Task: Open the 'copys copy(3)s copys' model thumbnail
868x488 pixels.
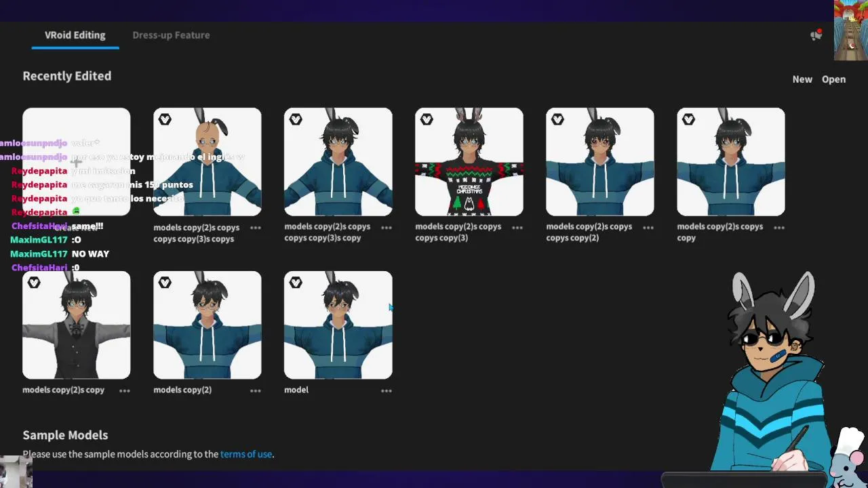Action: [208, 162]
